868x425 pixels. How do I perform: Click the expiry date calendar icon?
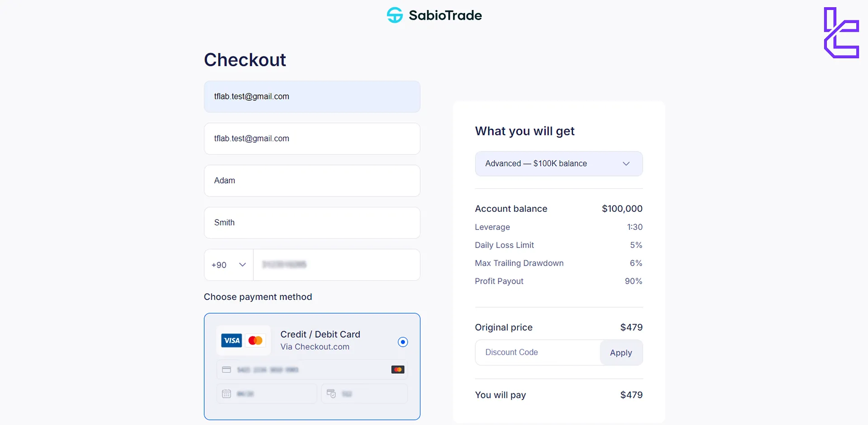point(226,394)
